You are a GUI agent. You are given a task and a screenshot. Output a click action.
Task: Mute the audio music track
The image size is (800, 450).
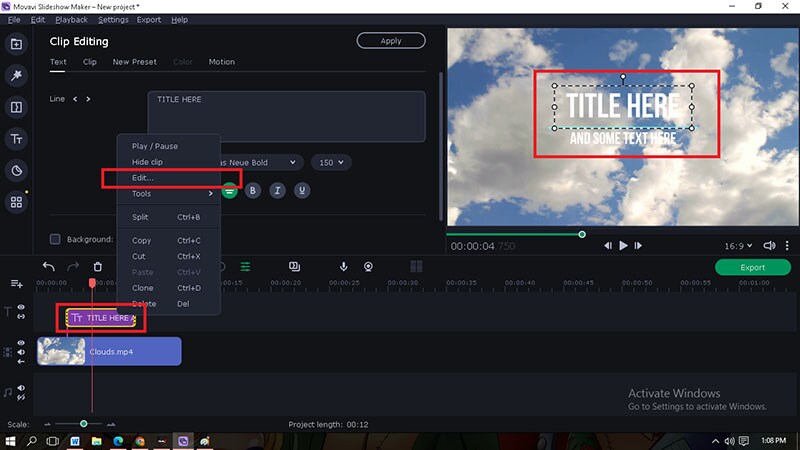tap(21, 388)
